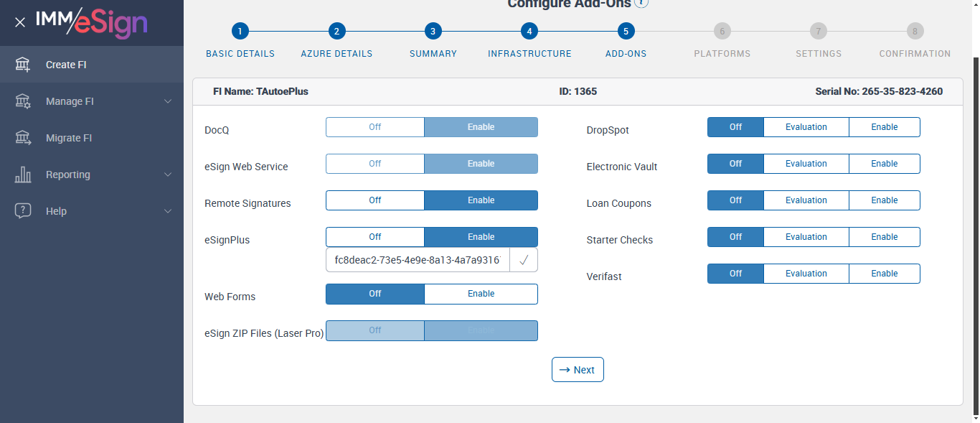Set Web Forms to Enable

click(481, 294)
